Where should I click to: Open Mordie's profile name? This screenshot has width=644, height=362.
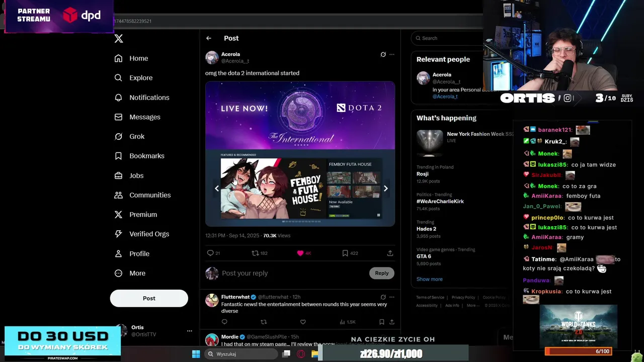pos(230,337)
